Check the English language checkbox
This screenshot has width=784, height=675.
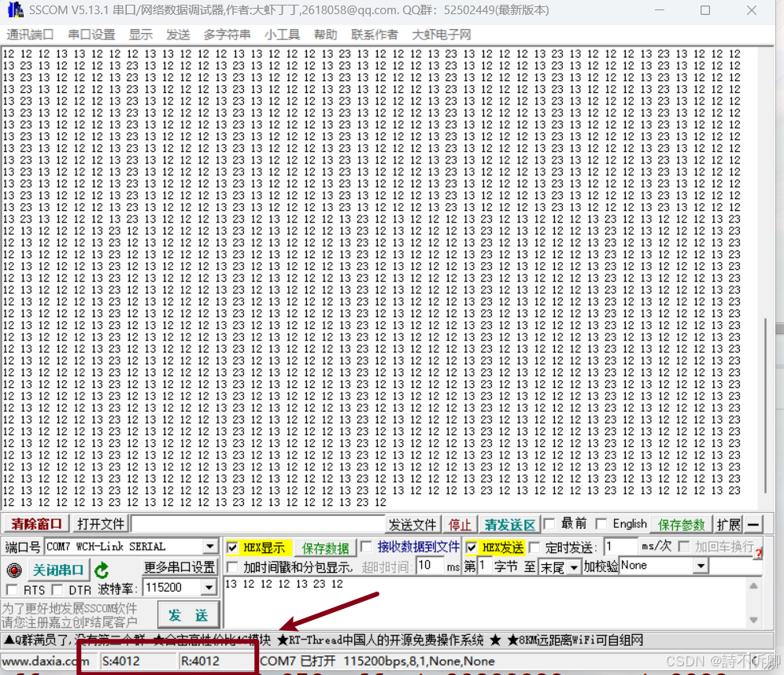click(x=601, y=524)
